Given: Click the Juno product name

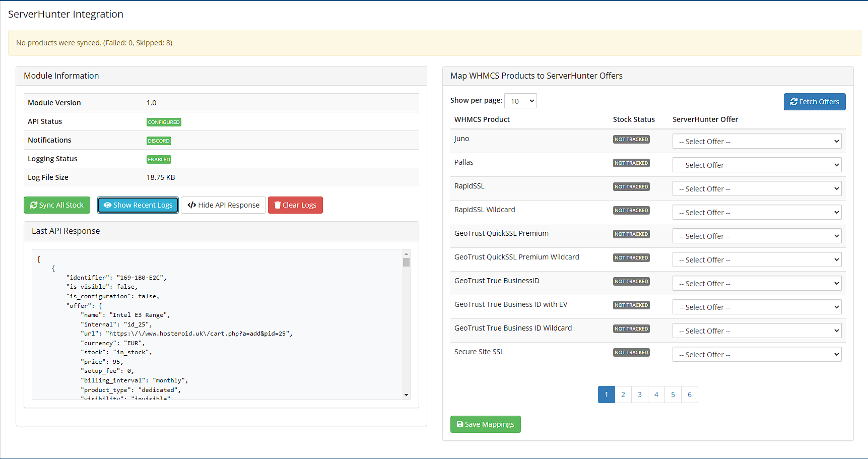Looking at the screenshot, I should 461,139.
